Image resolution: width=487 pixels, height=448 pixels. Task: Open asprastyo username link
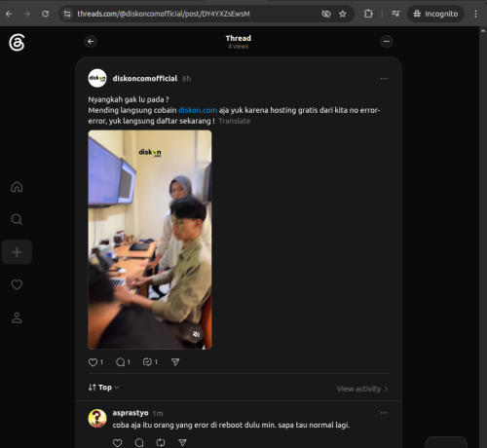point(131,413)
